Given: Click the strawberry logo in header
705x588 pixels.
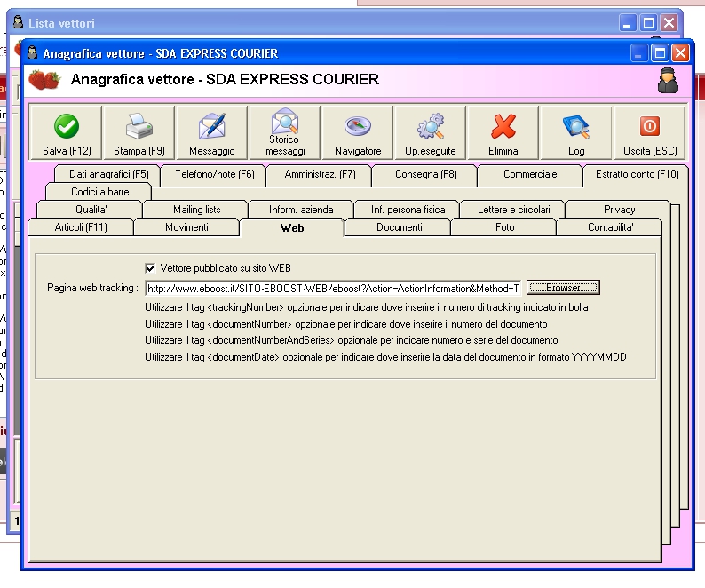Looking at the screenshot, I should [44, 80].
